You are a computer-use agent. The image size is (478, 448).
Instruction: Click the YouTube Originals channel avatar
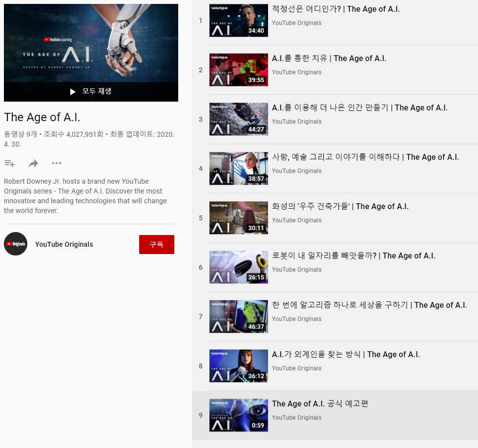pyautogui.click(x=16, y=244)
